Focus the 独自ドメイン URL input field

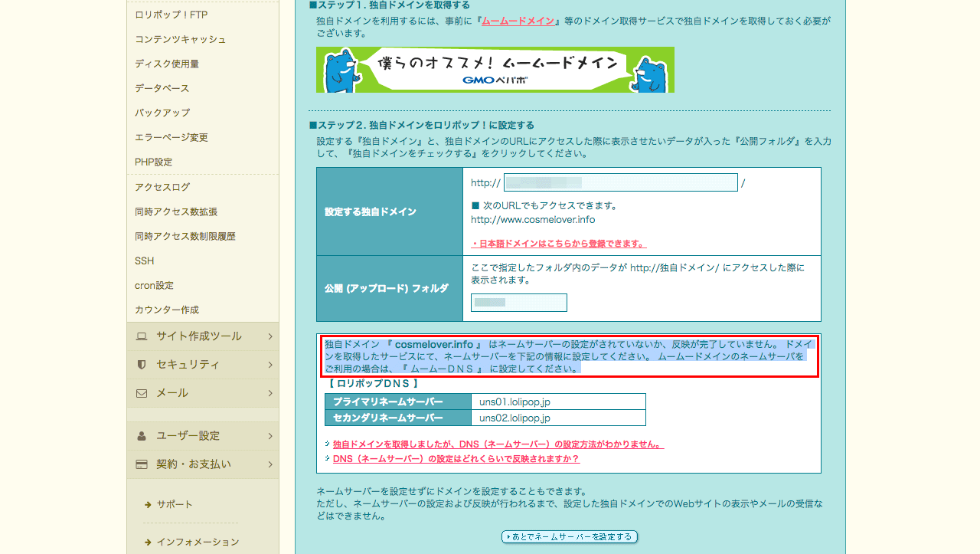point(621,182)
